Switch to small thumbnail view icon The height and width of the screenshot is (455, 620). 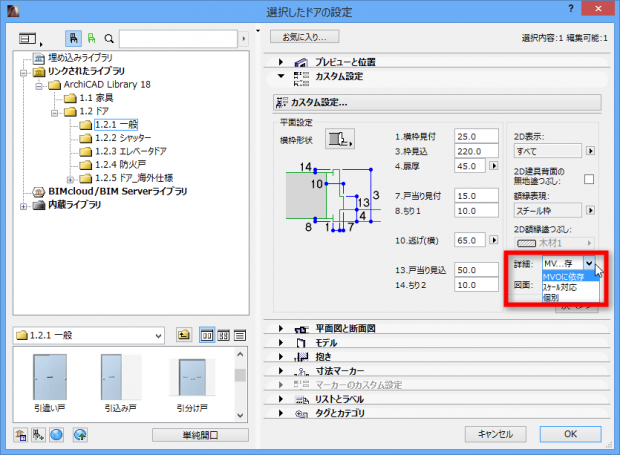[223, 336]
